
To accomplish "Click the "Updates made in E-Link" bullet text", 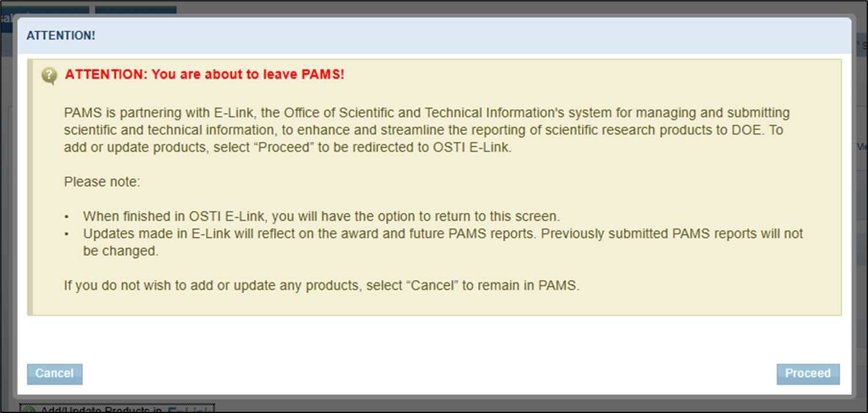I will click(443, 234).
